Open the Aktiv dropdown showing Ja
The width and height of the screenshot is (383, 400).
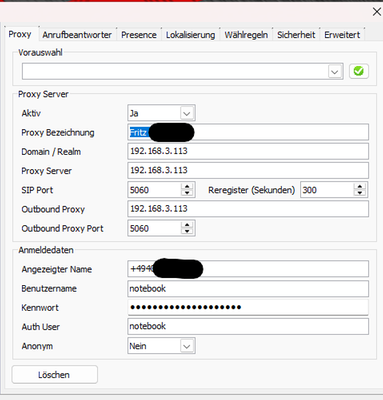click(x=187, y=113)
